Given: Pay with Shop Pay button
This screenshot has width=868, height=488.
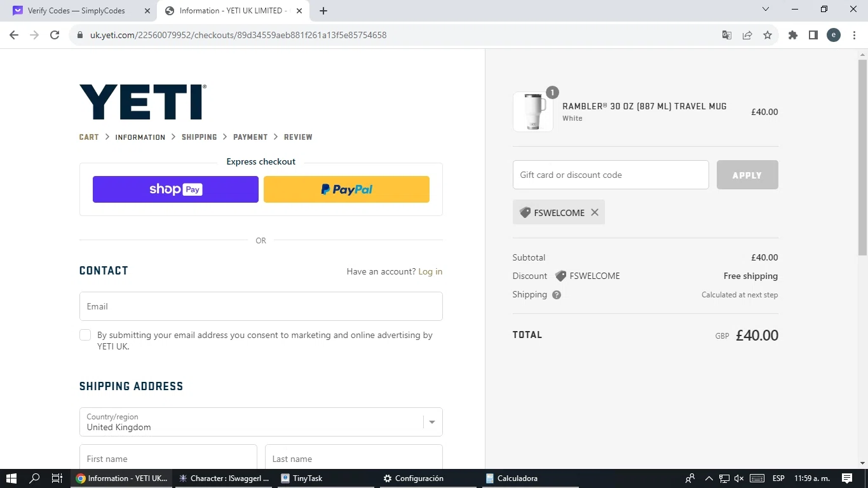Looking at the screenshot, I should click(x=175, y=189).
